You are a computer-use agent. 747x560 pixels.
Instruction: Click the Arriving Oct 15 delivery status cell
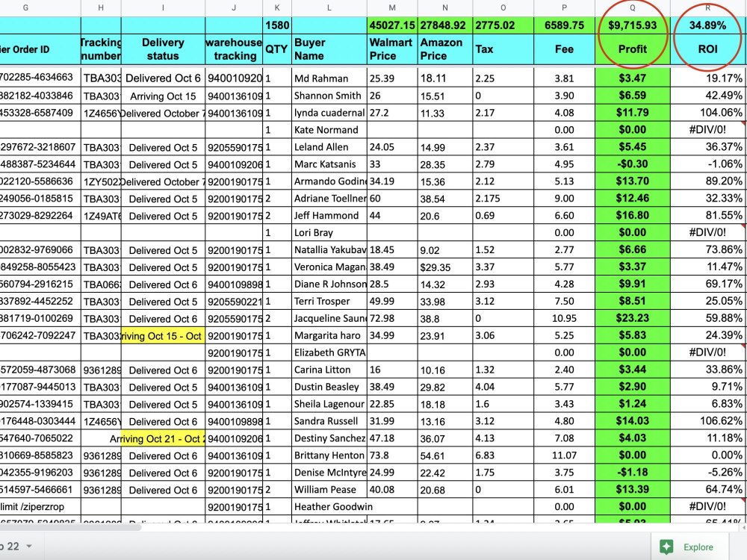(x=163, y=96)
